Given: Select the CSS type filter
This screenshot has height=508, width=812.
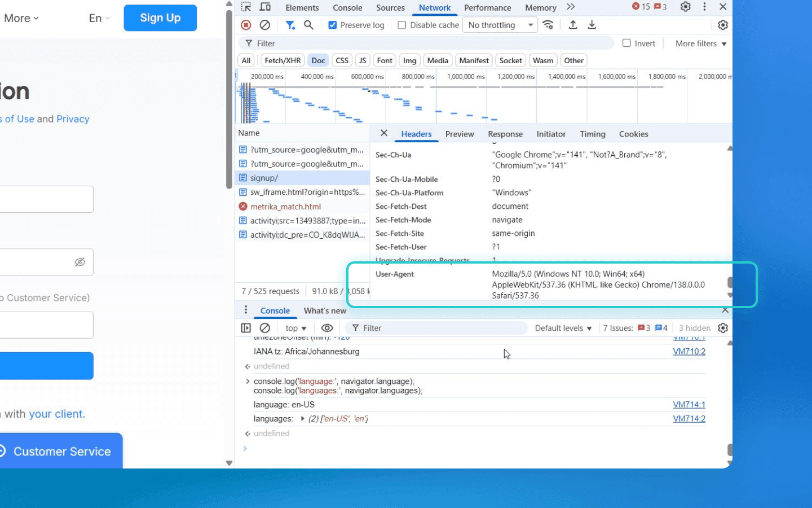Looking at the screenshot, I should [x=342, y=60].
